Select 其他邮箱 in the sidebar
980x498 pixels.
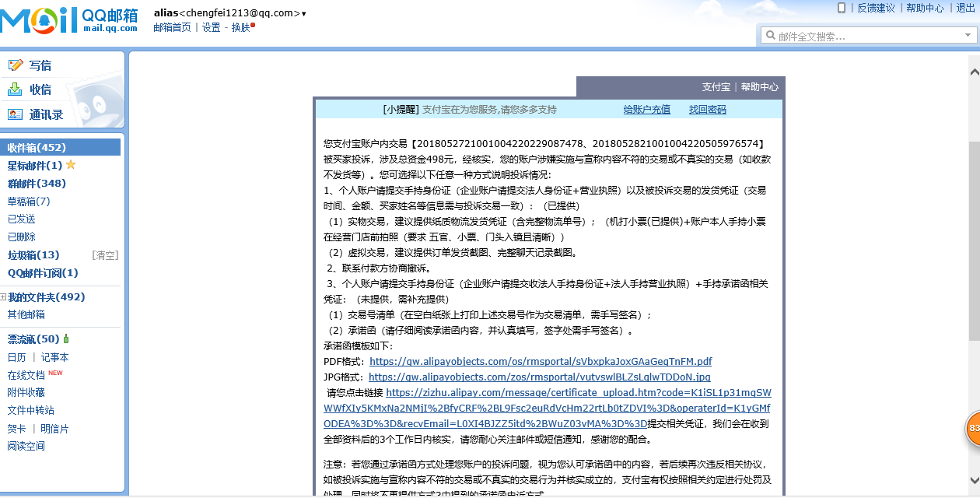[26, 315]
